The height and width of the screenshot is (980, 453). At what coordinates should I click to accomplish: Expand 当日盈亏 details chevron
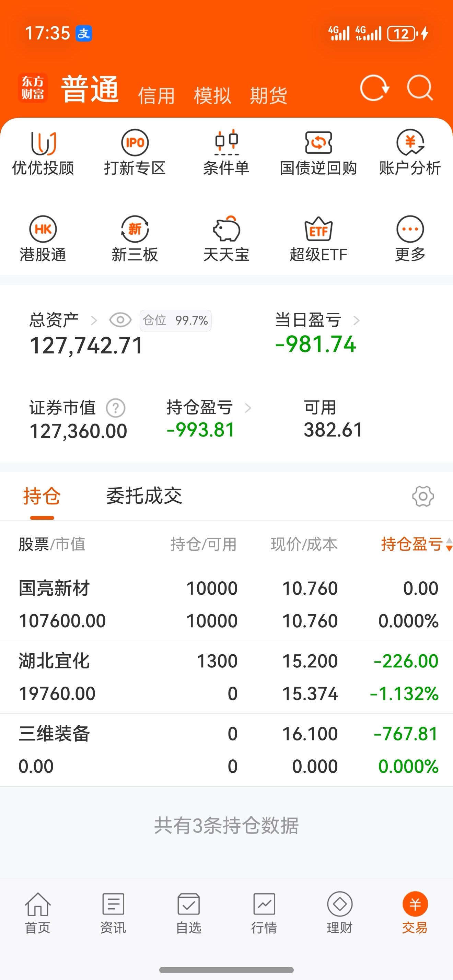coord(356,320)
